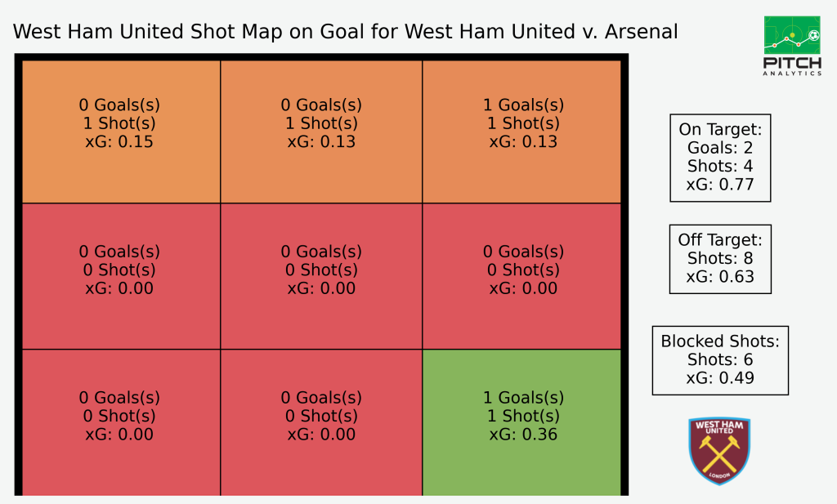Select the top-right goal zone with 1 goal
The height and width of the screenshot is (504, 837).
521,132
